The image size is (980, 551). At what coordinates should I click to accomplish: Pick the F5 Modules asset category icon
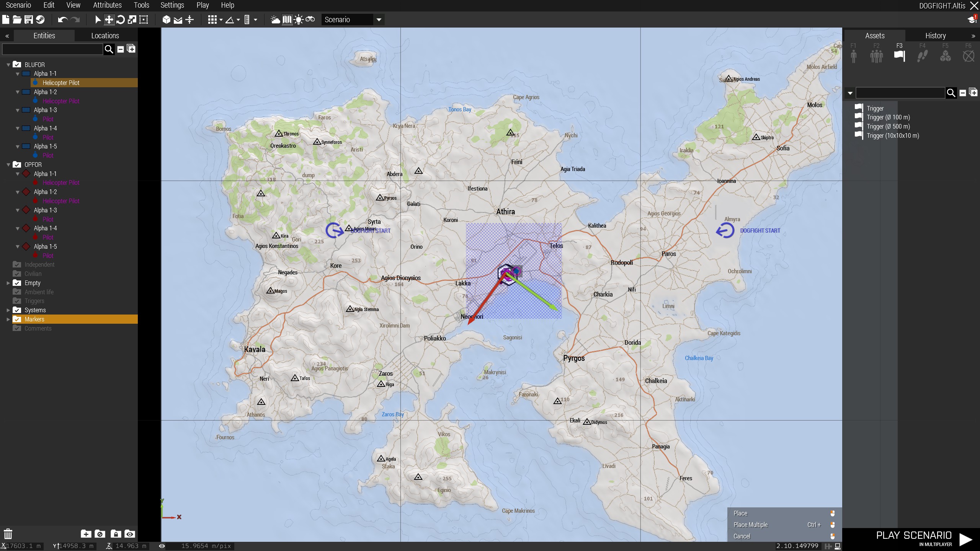945,56
